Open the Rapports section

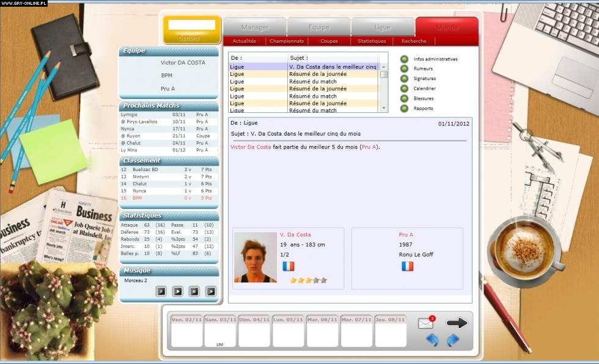click(x=404, y=107)
